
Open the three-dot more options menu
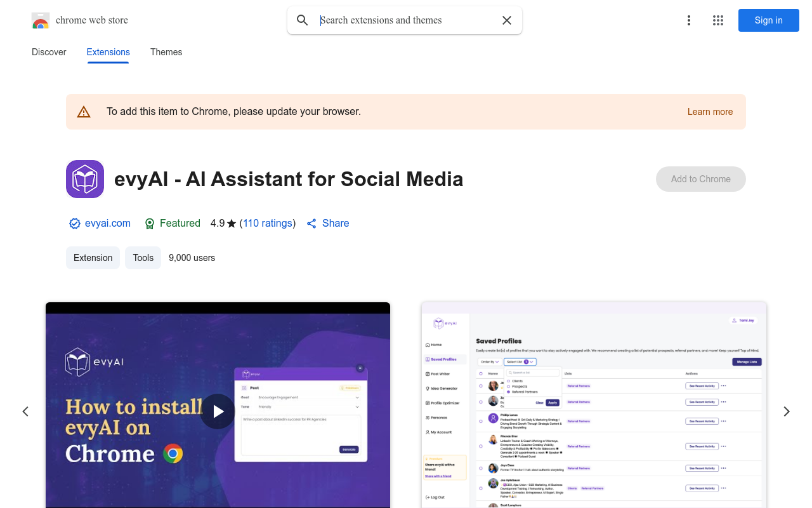click(x=689, y=20)
